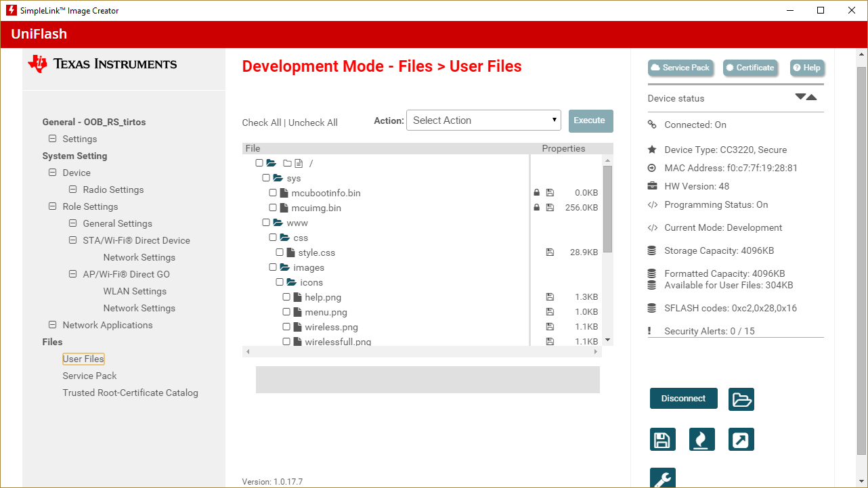This screenshot has height=488, width=868.
Task: Tick the sys folder checkbox
Action: (266, 178)
